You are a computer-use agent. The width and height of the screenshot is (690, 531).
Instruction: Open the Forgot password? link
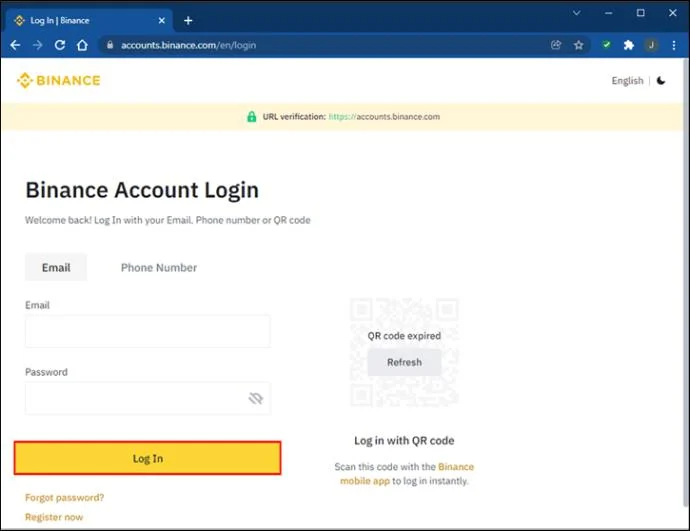65,498
